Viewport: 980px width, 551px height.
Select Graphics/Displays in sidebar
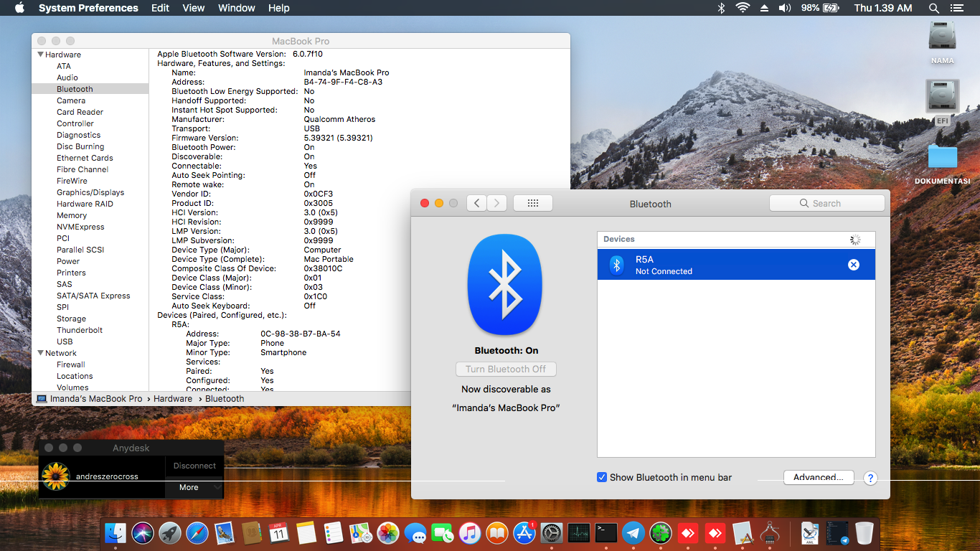(x=90, y=192)
